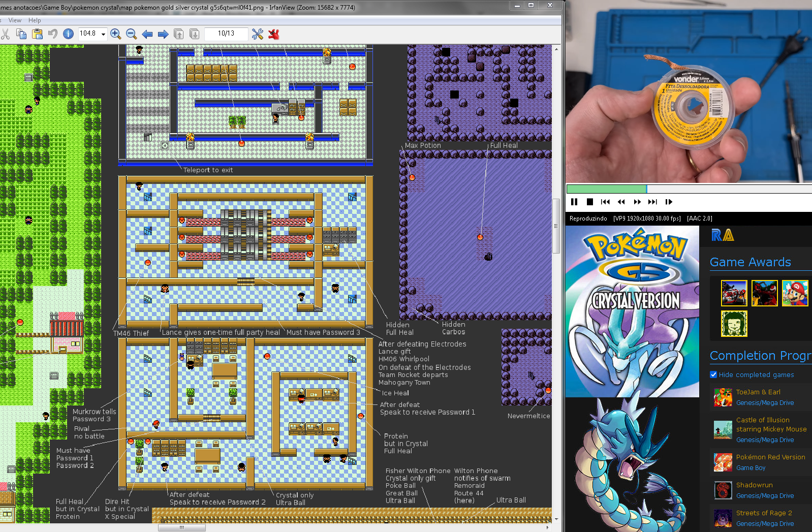Viewport: 812px width, 532px height.
Task: Click the red IrfanView mascot icon
Action: (274, 34)
